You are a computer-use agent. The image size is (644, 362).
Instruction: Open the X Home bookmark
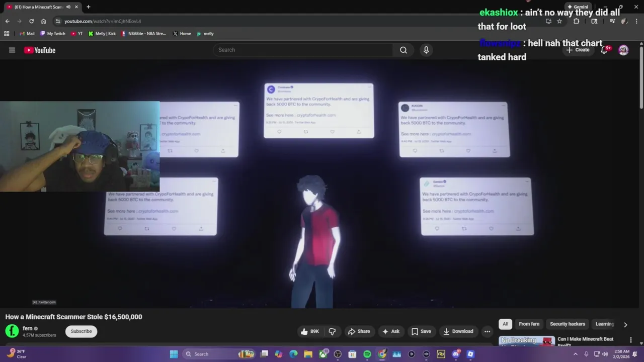(x=182, y=34)
